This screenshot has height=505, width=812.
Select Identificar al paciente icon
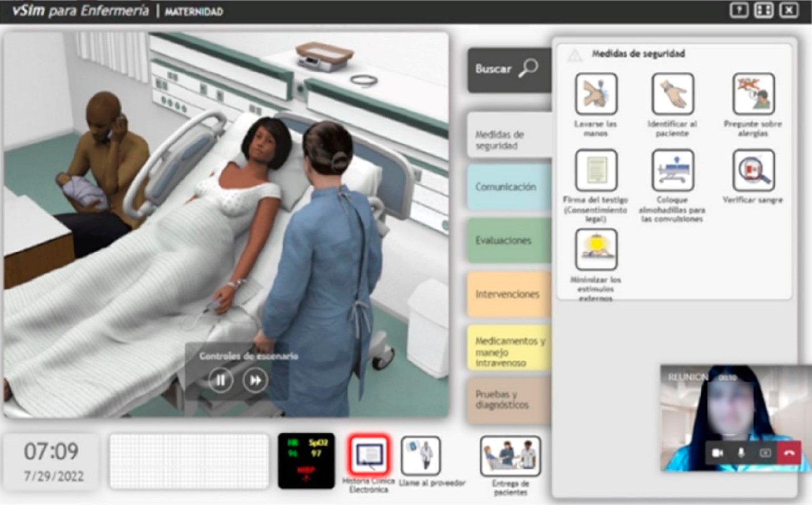click(672, 94)
